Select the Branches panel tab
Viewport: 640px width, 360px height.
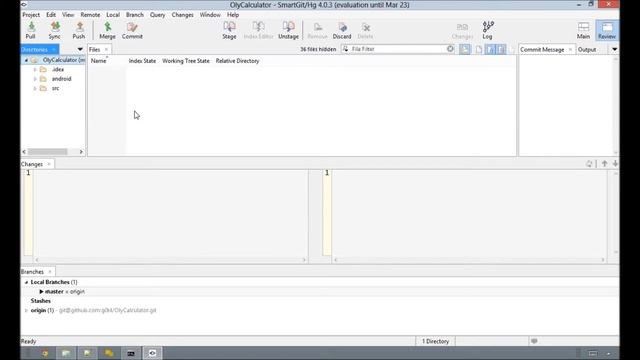click(32, 272)
